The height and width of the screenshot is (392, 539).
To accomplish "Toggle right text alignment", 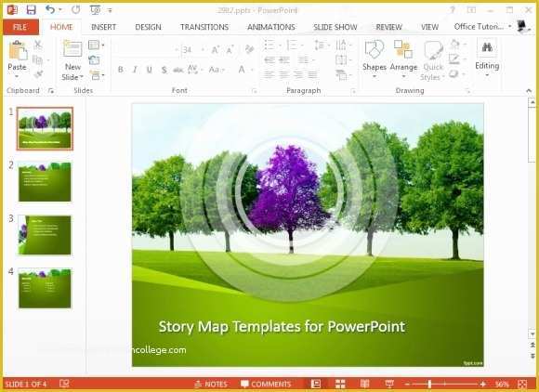I will tap(298, 74).
